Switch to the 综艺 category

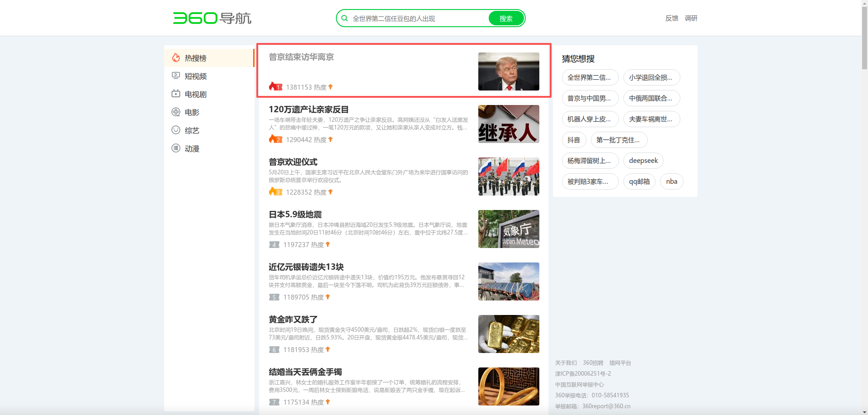coord(209,130)
